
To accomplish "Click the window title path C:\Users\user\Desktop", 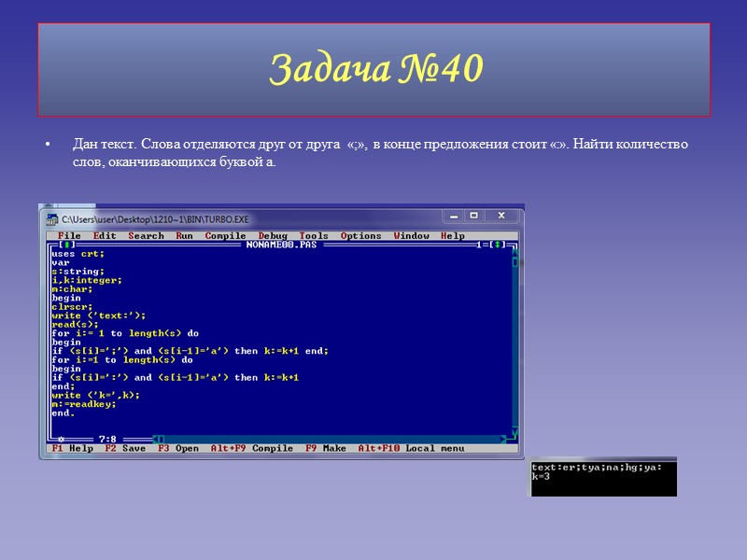I will pyautogui.click(x=155, y=219).
